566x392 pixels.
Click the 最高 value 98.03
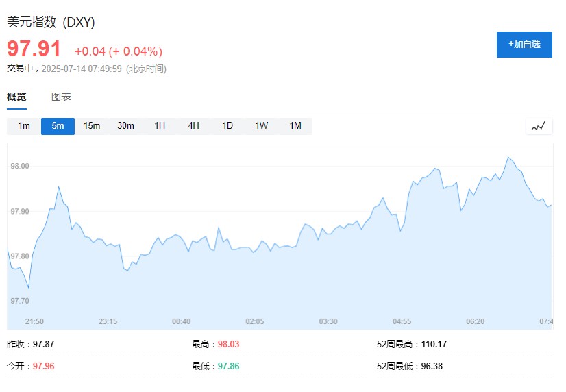228,344
